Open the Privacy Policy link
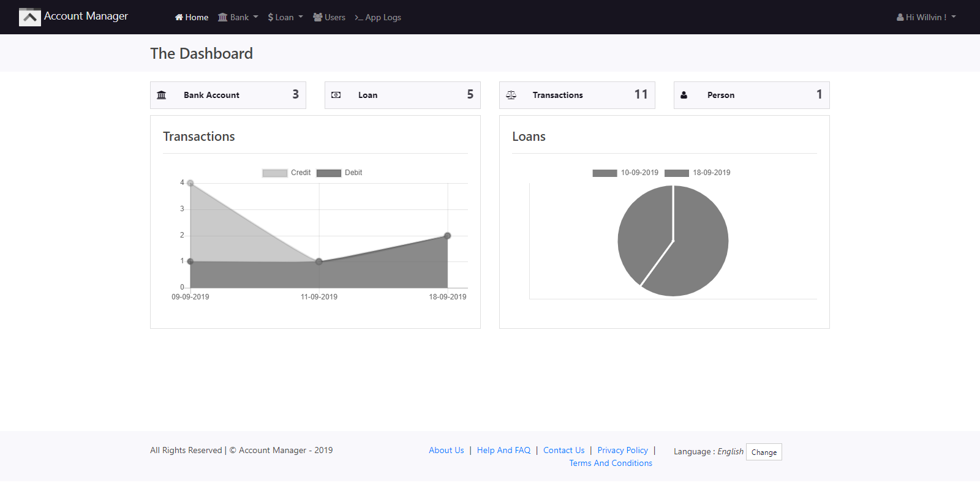The height and width of the screenshot is (499, 980). click(x=623, y=450)
